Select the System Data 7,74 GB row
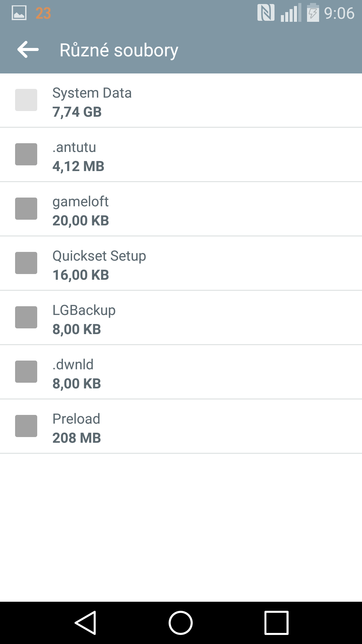Viewport: 362px width, 644px height. pos(181,101)
